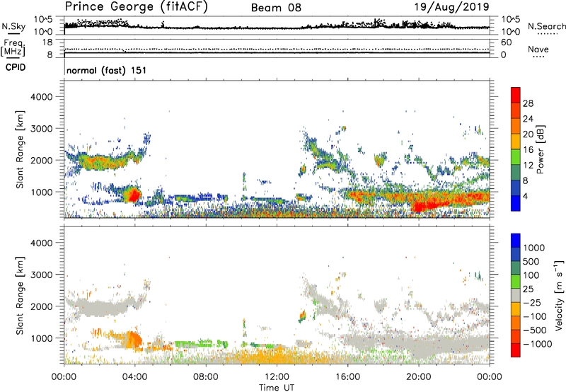The image size is (566, 392).
Task: Click the CPID row label
Action: pos(16,67)
